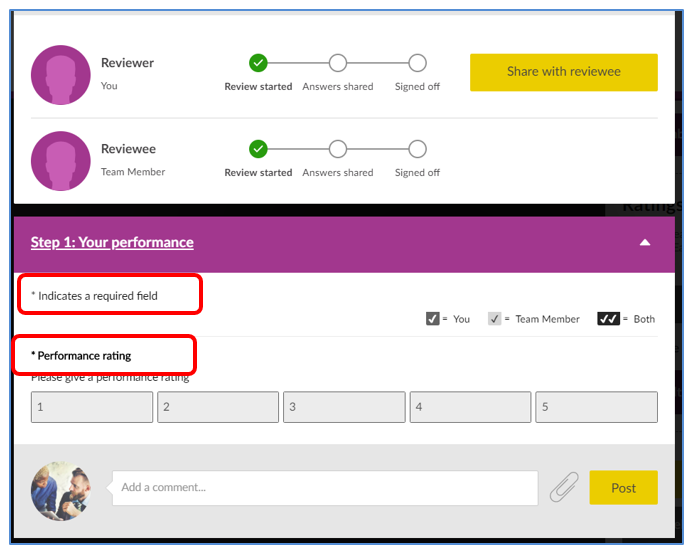Click Reviewee's green Review started checkmark
Viewport: 686px width, 550px height.
point(258,149)
